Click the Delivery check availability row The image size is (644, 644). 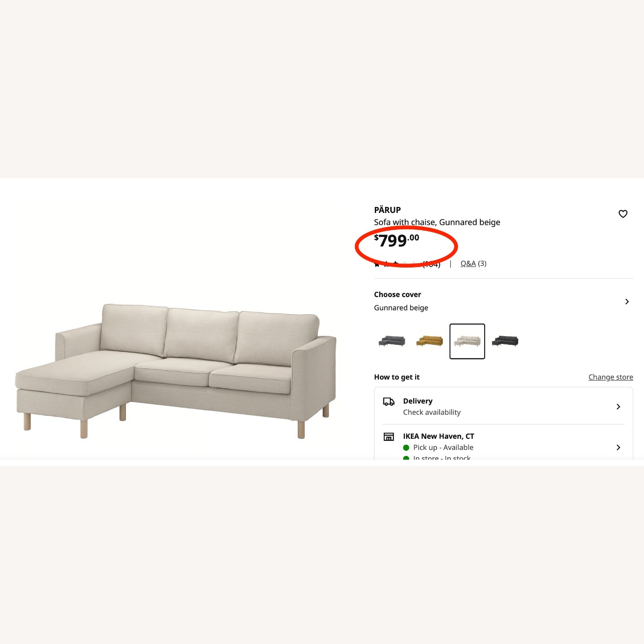503,406
